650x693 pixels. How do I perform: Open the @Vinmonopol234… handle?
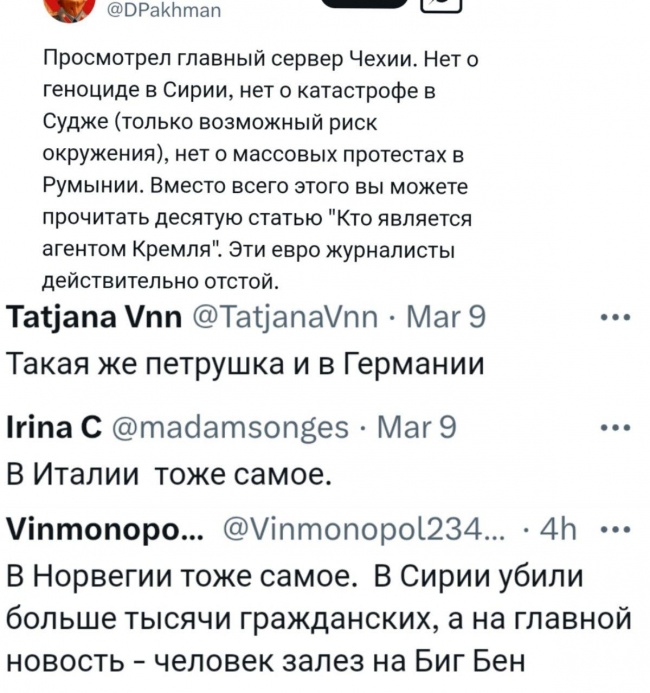364,528
